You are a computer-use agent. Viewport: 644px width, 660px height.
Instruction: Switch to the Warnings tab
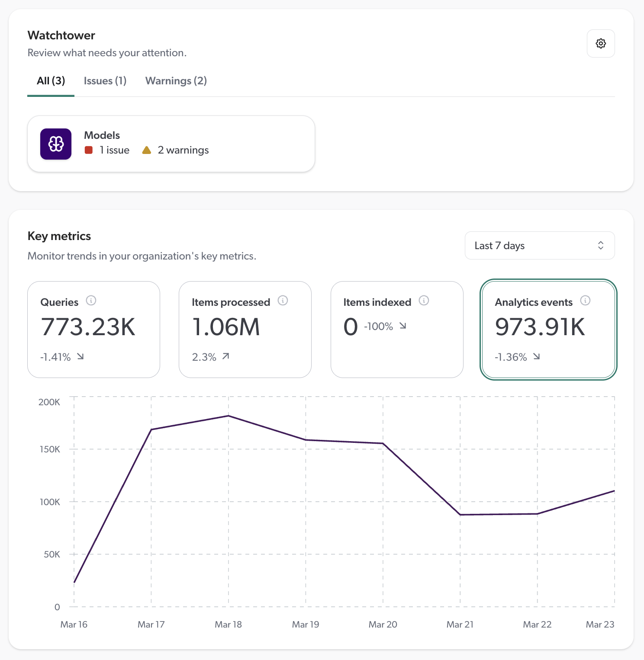(x=176, y=81)
